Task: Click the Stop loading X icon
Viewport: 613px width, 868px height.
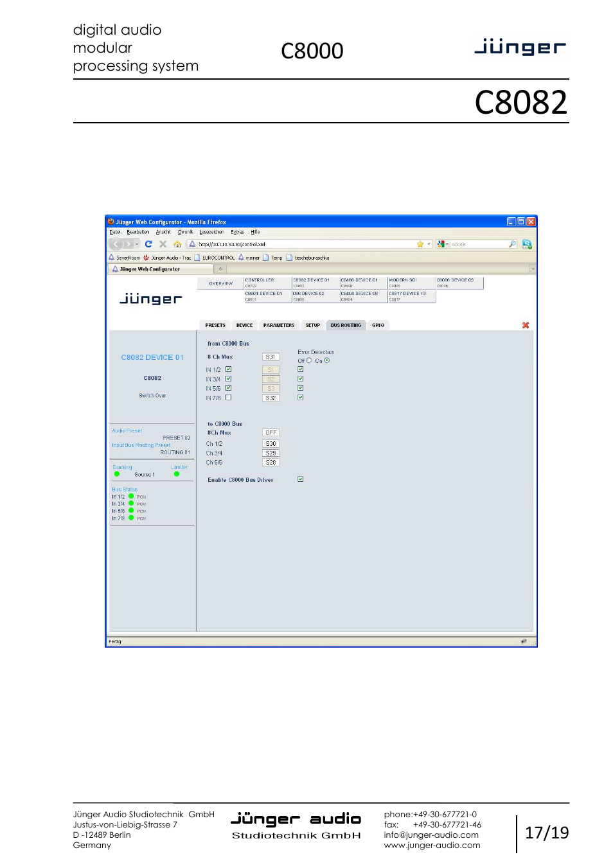Action: pos(163,244)
